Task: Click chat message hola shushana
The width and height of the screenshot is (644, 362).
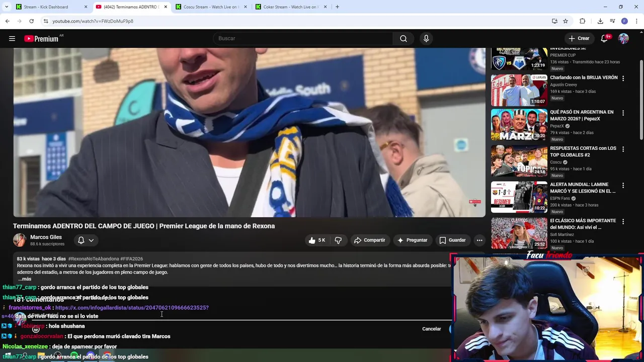Action: coord(66,326)
